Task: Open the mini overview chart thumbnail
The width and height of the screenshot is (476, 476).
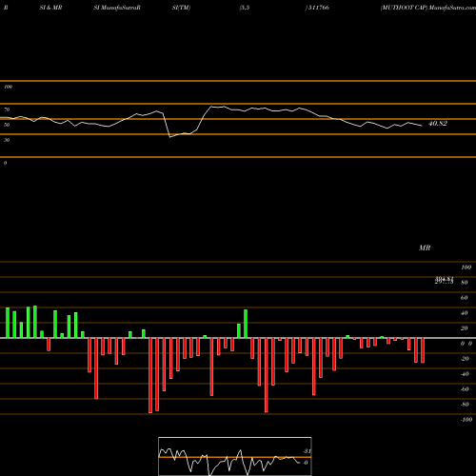Action: click(x=235, y=456)
